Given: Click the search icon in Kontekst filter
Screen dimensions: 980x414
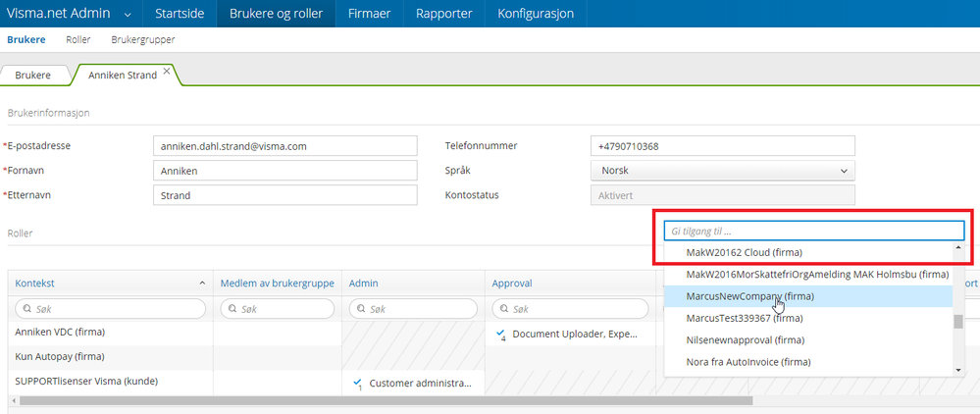Looking at the screenshot, I should pyautogui.click(x=26, y=309).
